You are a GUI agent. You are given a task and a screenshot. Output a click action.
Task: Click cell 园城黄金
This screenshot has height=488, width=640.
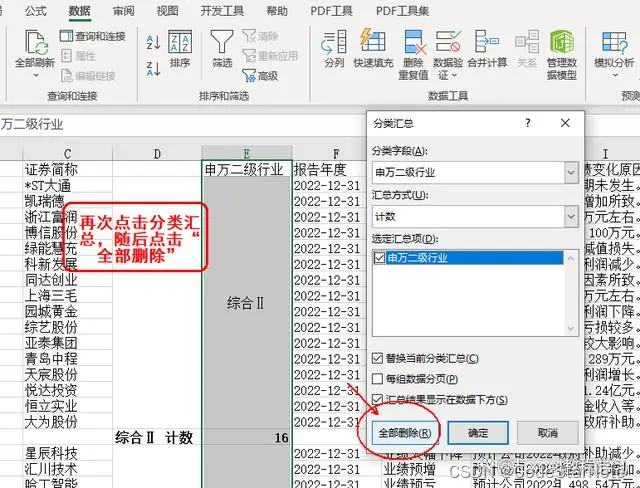click(67, 312)
